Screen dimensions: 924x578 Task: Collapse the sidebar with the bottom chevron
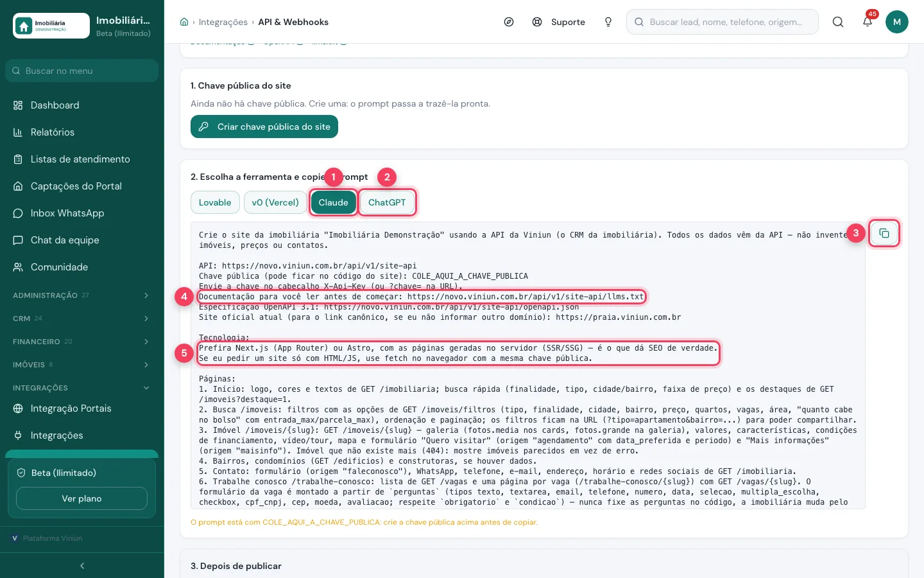[x=82, y=566]
